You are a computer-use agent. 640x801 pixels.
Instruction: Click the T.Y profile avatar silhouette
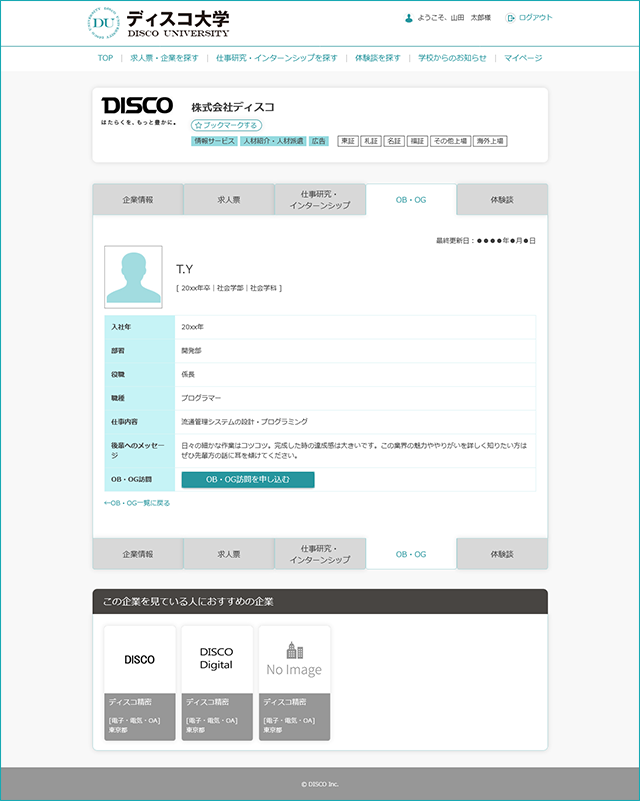pyautogui.click(x=133, y=277)
